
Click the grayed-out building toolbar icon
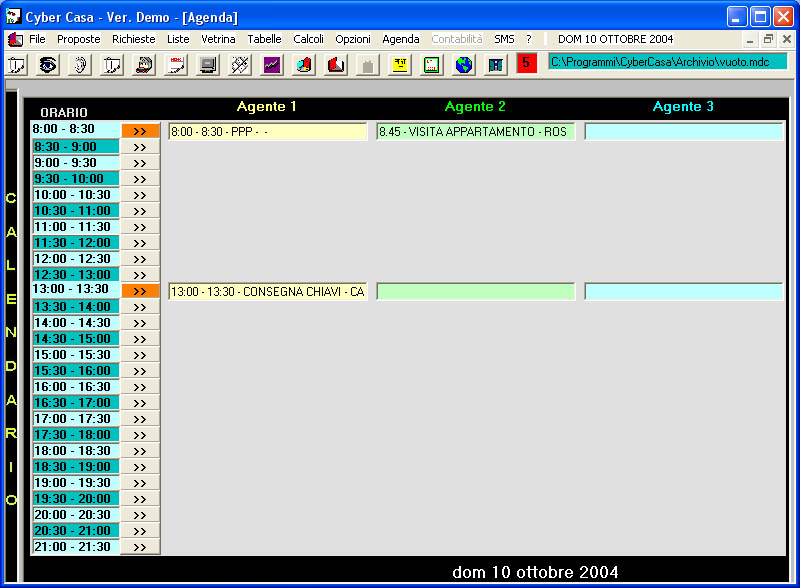click(x=368, y=65)
